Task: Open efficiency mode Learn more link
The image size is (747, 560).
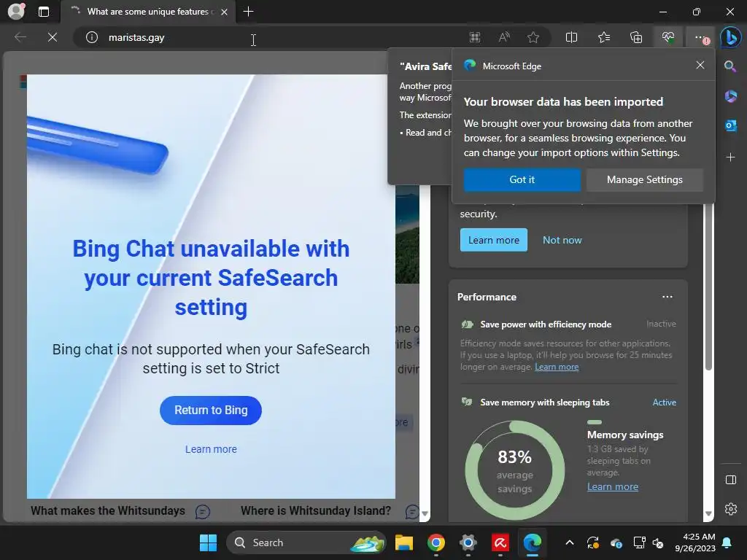Action: 557,367
